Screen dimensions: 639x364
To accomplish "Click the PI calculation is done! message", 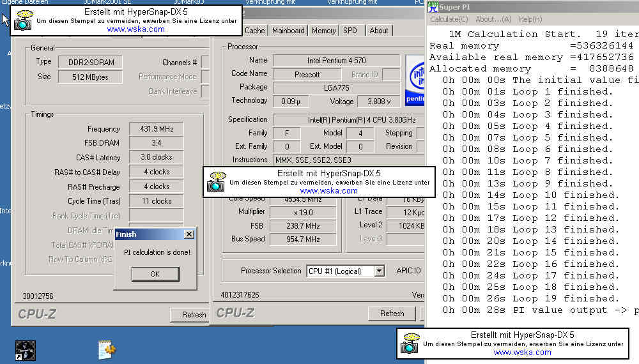I will [x=157, y=252].
